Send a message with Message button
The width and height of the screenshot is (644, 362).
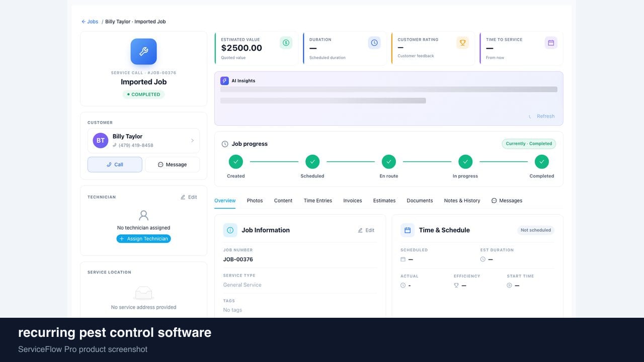coord(172,164)
